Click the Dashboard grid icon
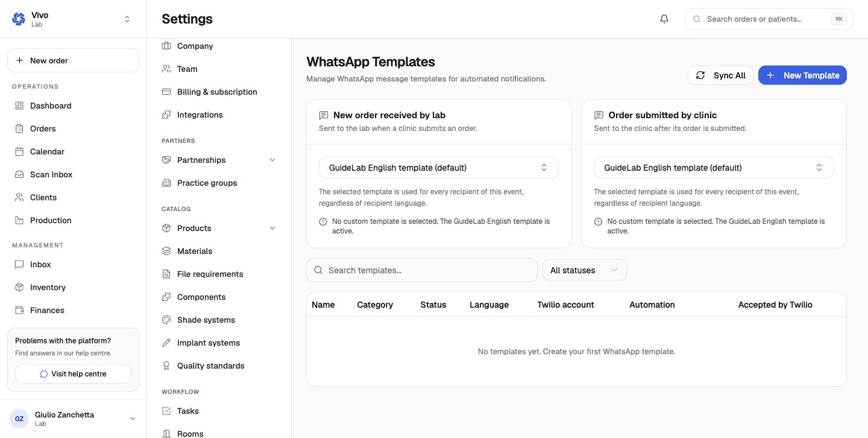 click(19, 106)
